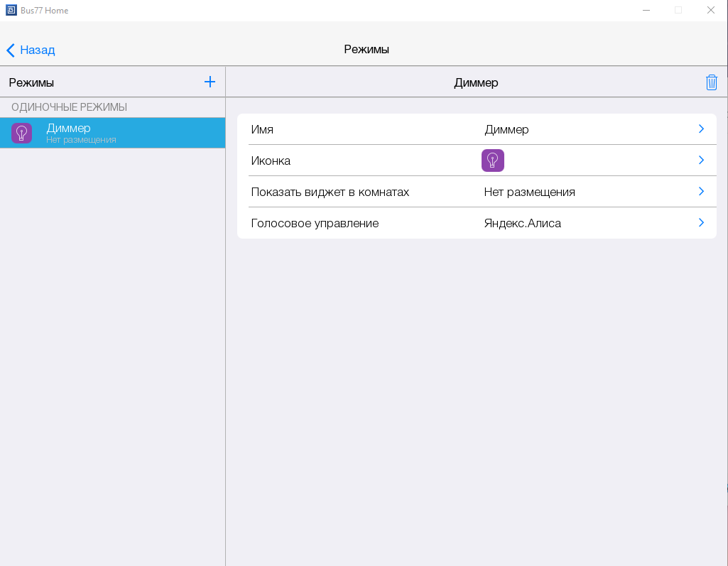This screenshot has height=566, width=728.
Task: Click the bulb icon in modes list
Action: (22, 133)
